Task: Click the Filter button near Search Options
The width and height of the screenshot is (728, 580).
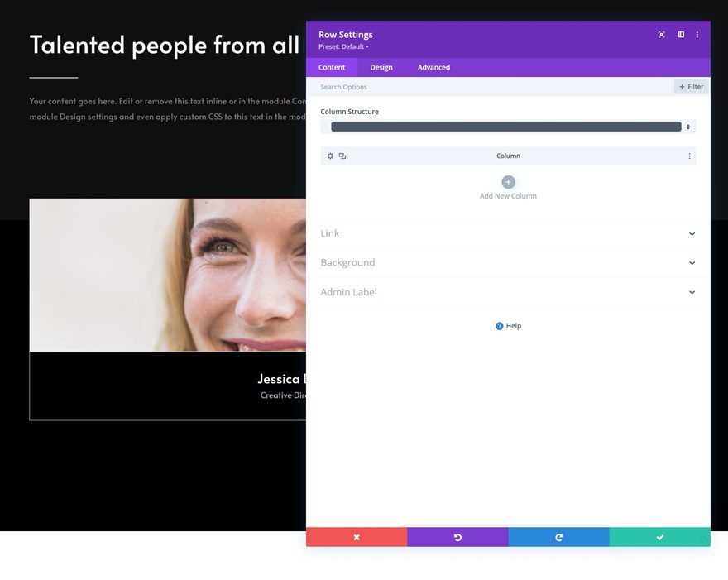Action: click(x=690, y=86)
